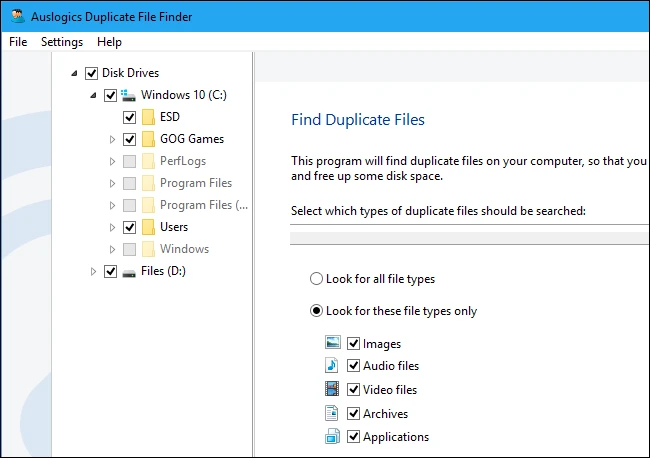
Task: Click the Applications file type icon
Action: [333, 436]
